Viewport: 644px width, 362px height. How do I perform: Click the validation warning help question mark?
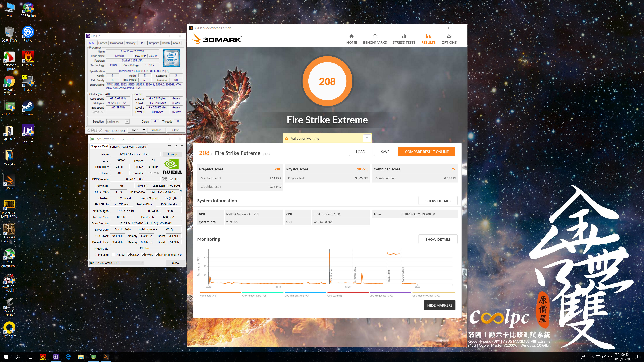click(x=367, y=138)
